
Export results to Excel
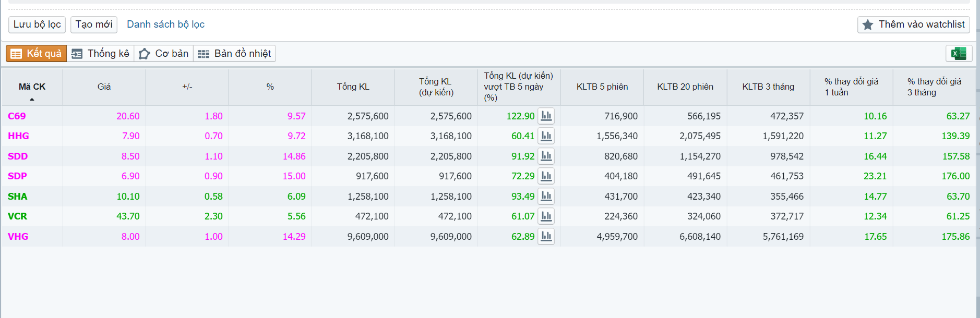pos(958,53)
